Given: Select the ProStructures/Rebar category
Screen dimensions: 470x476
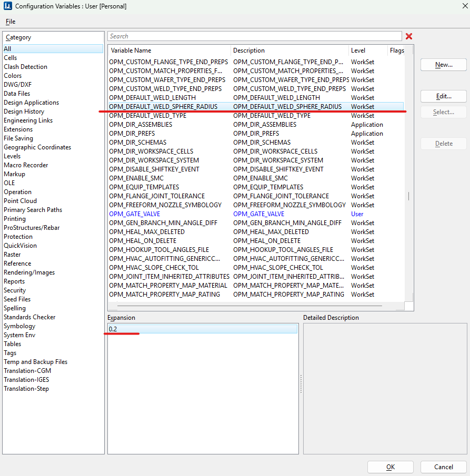Looking at the screenshot, I should point(32,228).
